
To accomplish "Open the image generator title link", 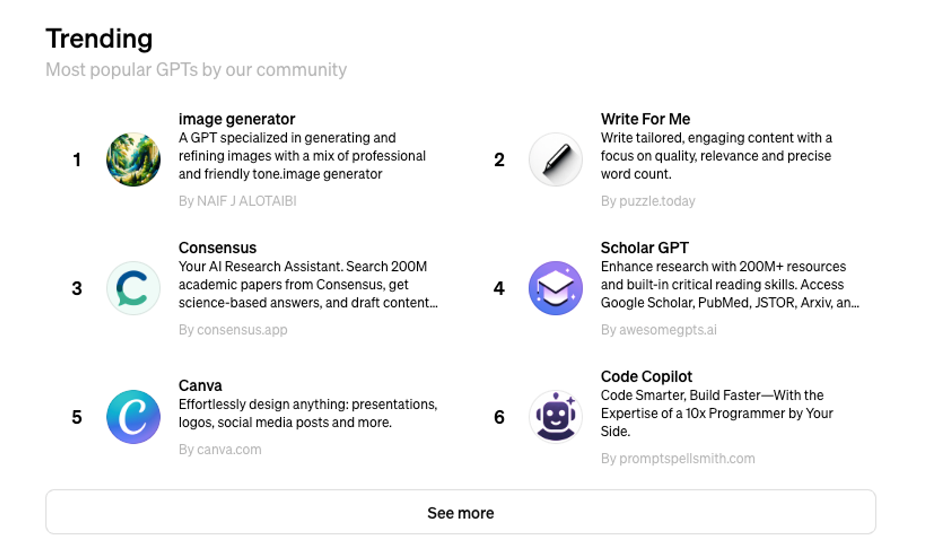I will (237, 119).
